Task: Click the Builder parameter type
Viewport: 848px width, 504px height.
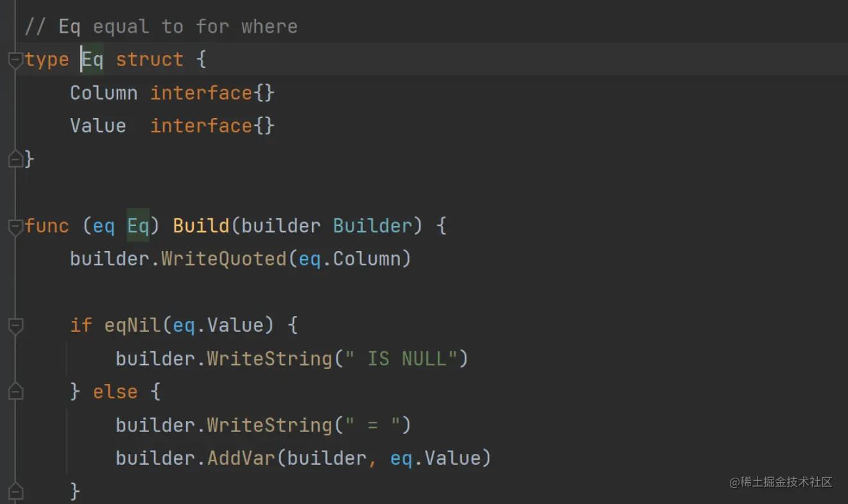Action: (372, 227)
